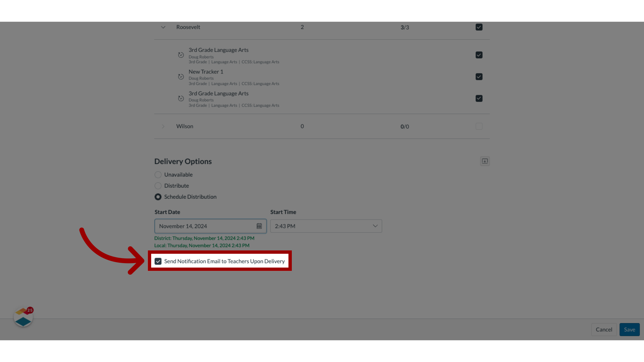Select the Distribute radio button
The height and width of the screenshot is (362, 644).
tap(158, 186)
